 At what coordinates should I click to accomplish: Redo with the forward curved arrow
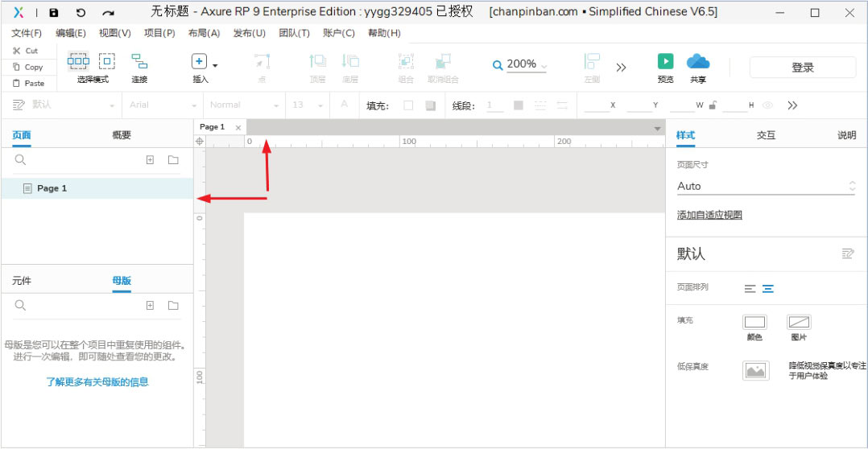pyautogui.click(x=109, y=13)
